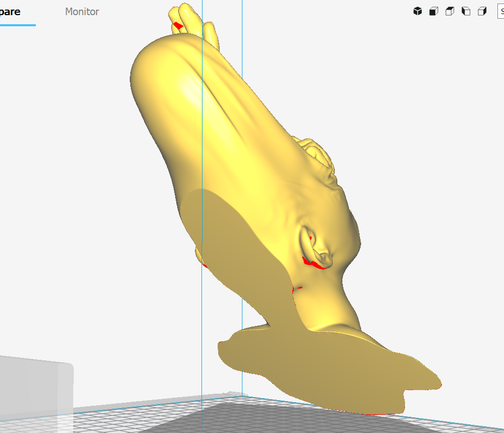Viewport: 504px width, 433px height.
Task: Switch to top view cube icon
Action: point(449,12)
